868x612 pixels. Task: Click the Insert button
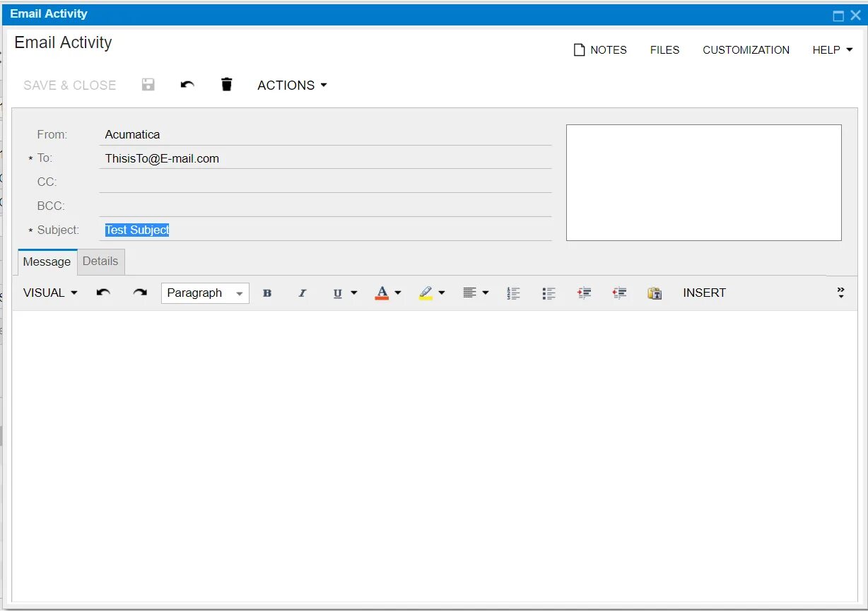(704, 293)
